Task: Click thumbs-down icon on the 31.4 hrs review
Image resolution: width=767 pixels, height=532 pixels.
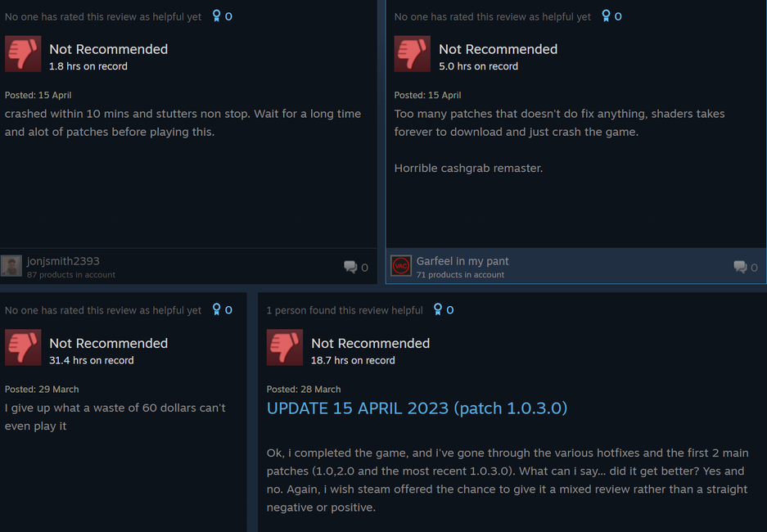Action: click(23, 348)
